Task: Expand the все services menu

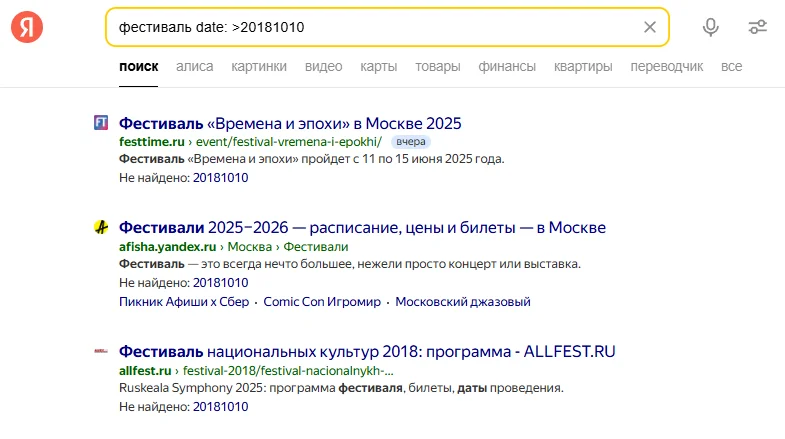Action: [x=731, y=67]
